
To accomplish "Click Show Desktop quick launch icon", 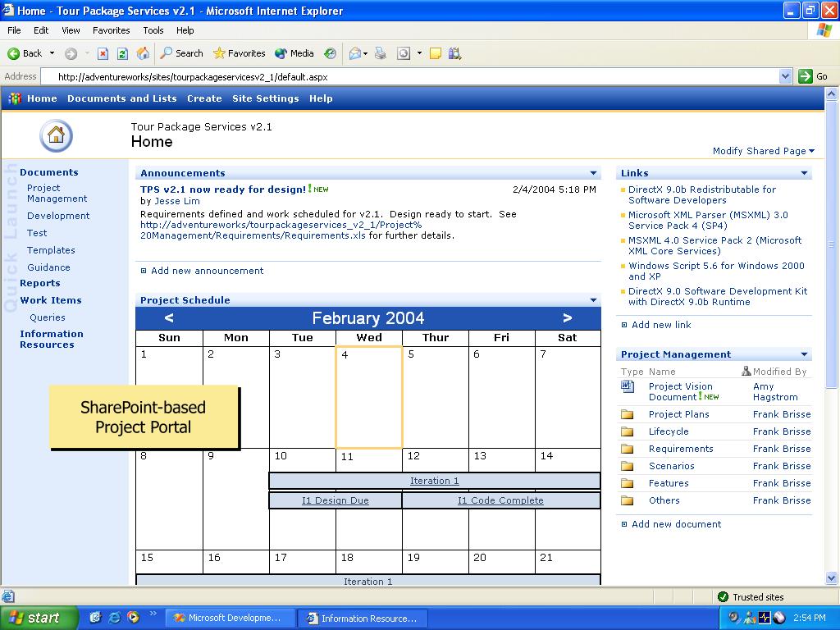I will click(x=95, y=617).
